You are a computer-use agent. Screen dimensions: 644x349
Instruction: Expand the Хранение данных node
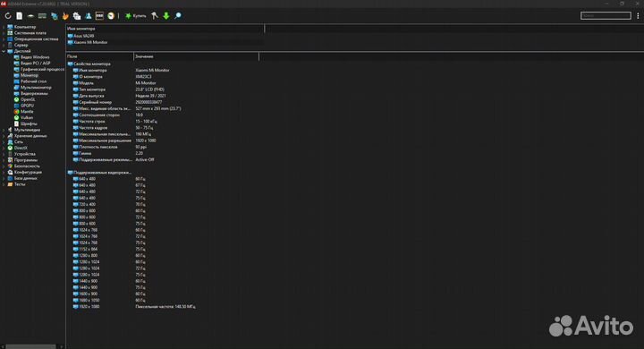pyautogui.click(x=4, y=136)
